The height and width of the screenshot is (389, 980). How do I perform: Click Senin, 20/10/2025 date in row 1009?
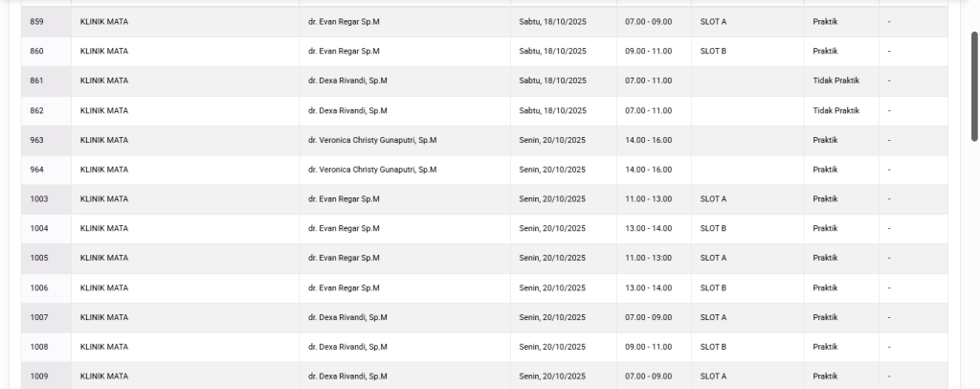coord(552,377)
